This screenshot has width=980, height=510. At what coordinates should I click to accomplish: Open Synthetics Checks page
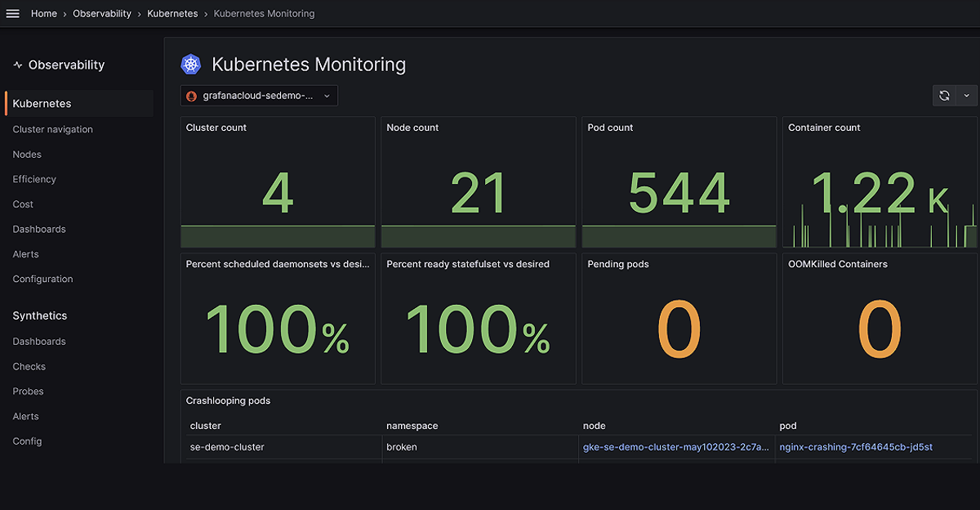tap(29, 366)
